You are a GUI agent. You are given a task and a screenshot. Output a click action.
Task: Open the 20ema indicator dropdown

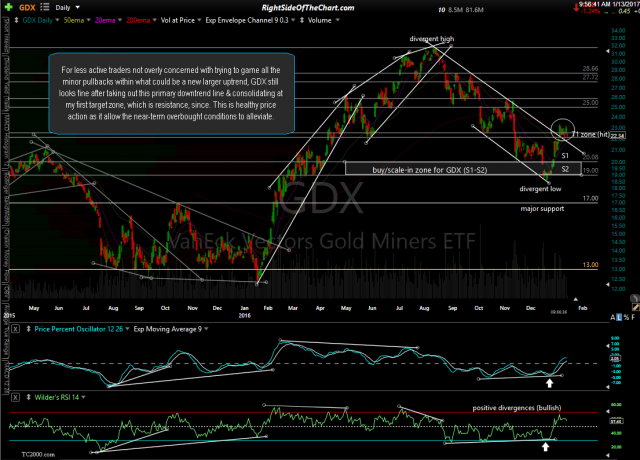coord(120,20)
